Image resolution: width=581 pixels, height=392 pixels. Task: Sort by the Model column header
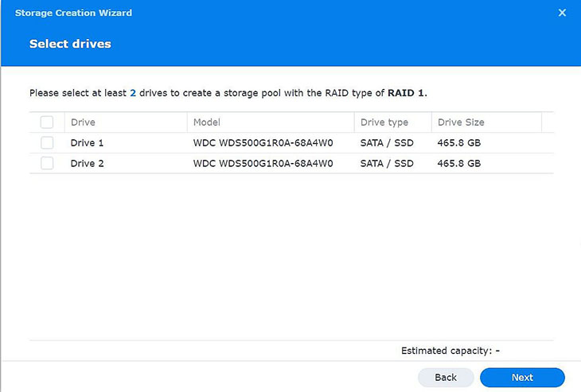[271, 122]
